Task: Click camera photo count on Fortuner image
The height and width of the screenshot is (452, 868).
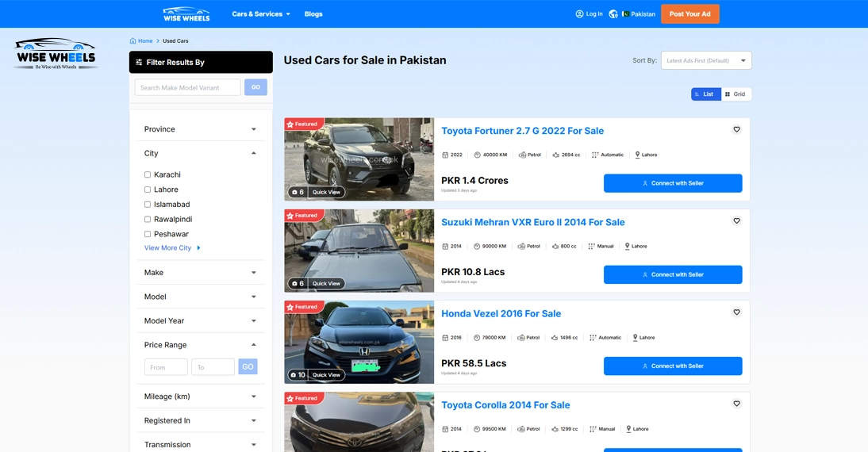Action: pos(298,192)
